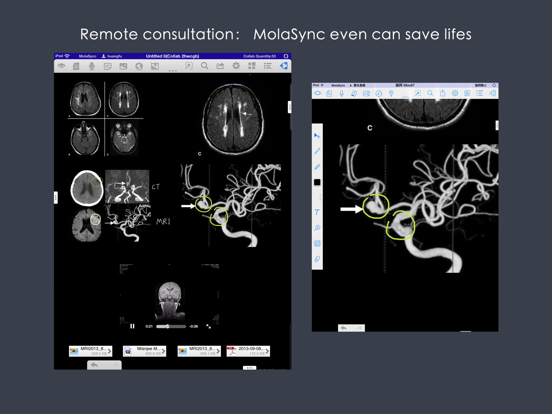The width and height of the screenshot is (552, 414).
Task: Toggle eye view icon in right iPad toolbar
Action: pos(318,93)
